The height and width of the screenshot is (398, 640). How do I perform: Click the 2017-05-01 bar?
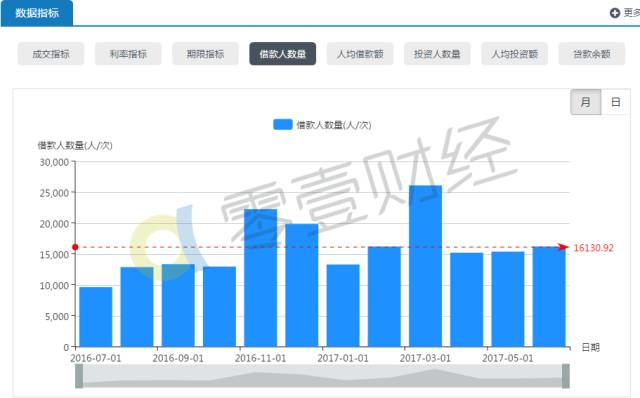[x=508, y=299]
